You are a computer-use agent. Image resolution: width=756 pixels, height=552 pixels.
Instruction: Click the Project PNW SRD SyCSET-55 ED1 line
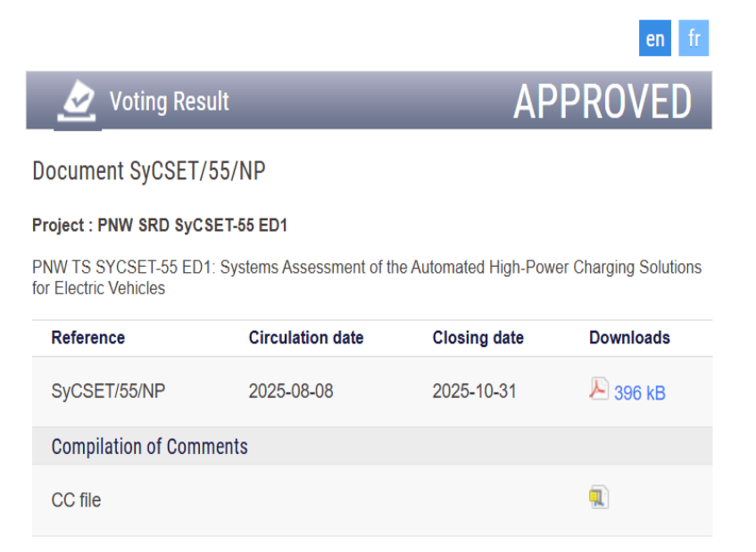(x=160, y=226)
